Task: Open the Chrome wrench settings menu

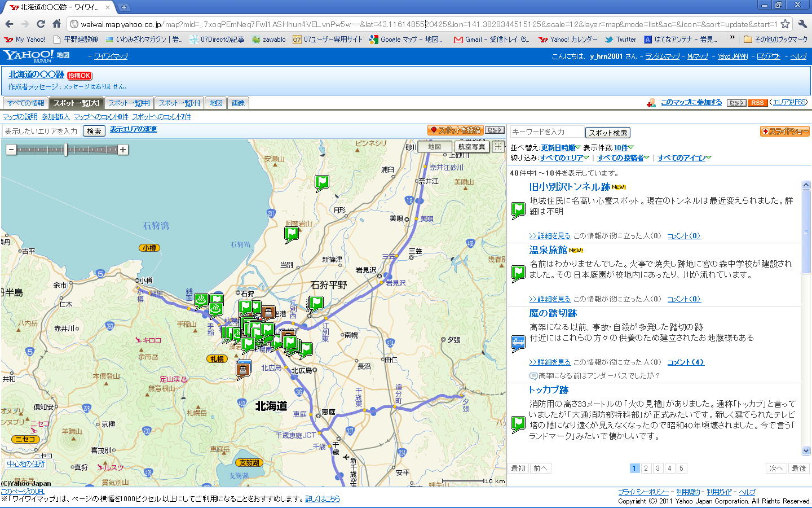Action: 802,24
